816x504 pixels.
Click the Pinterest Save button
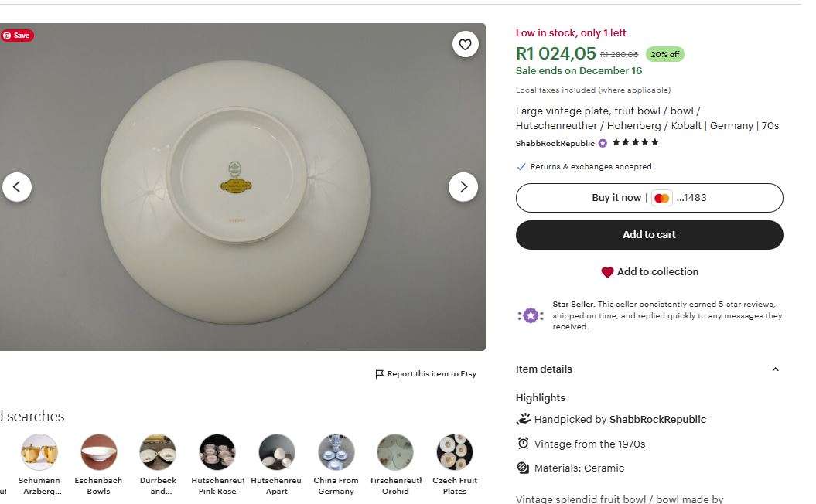17,36
